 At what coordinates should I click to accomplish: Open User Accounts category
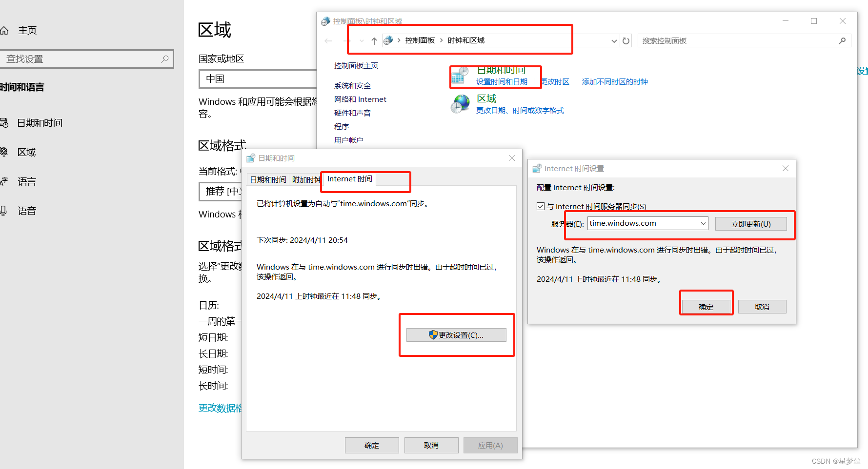coord(348,140)
